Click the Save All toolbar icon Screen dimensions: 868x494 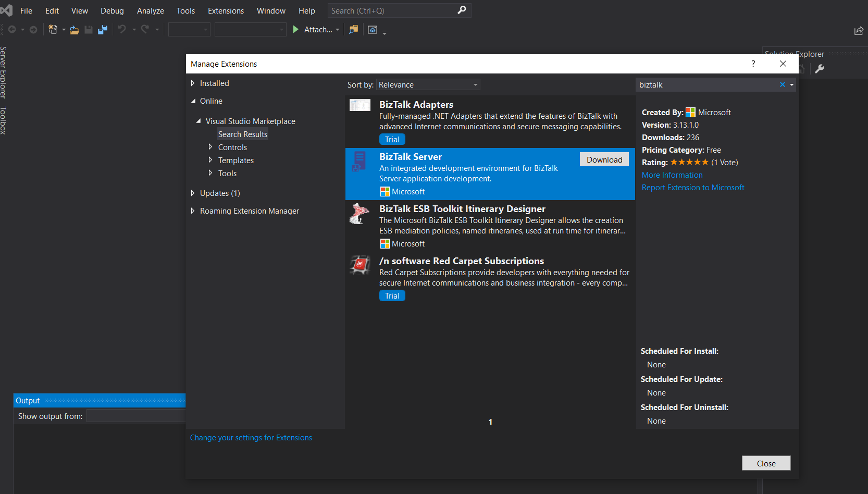pyautogui.click(x=103, y=30)
